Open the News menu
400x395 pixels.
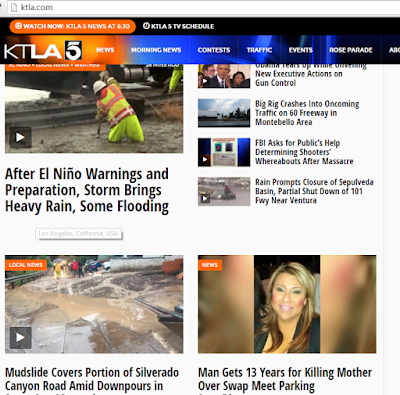tap(105, 50)
